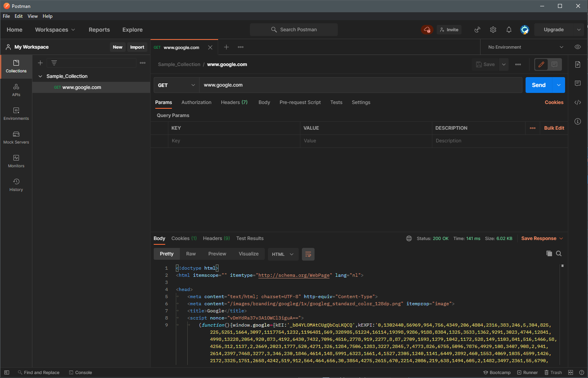The width and height of the screenshot is (588, 378).
Task: Open the Workspaces dropdown
Action: click(x=55, y=30)
